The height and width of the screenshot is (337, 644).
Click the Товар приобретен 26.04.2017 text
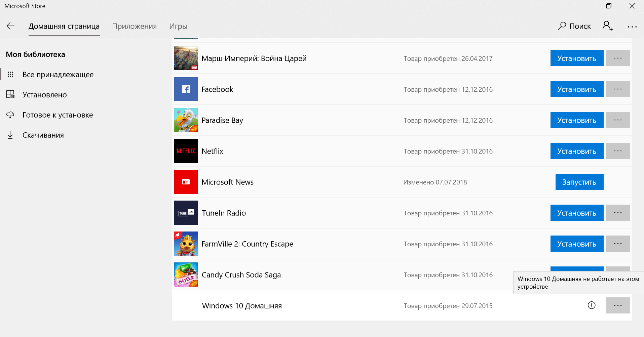click(448, 58)
